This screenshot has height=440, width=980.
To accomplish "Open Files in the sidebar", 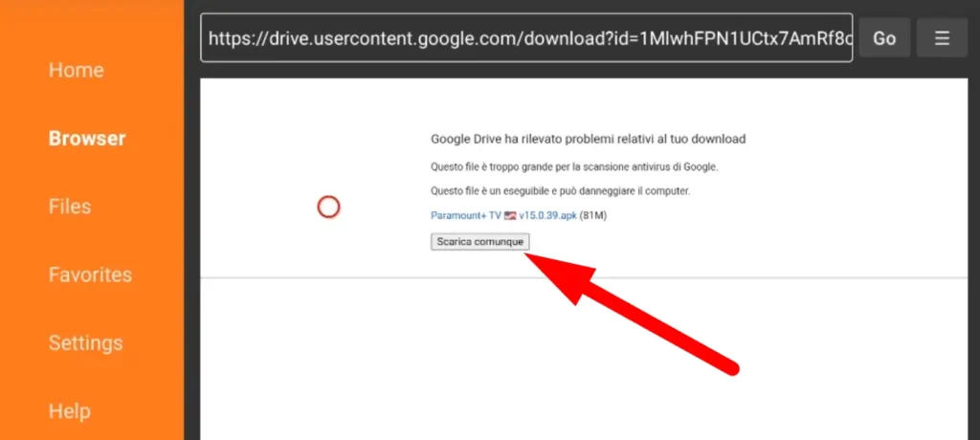I will 70,207.
